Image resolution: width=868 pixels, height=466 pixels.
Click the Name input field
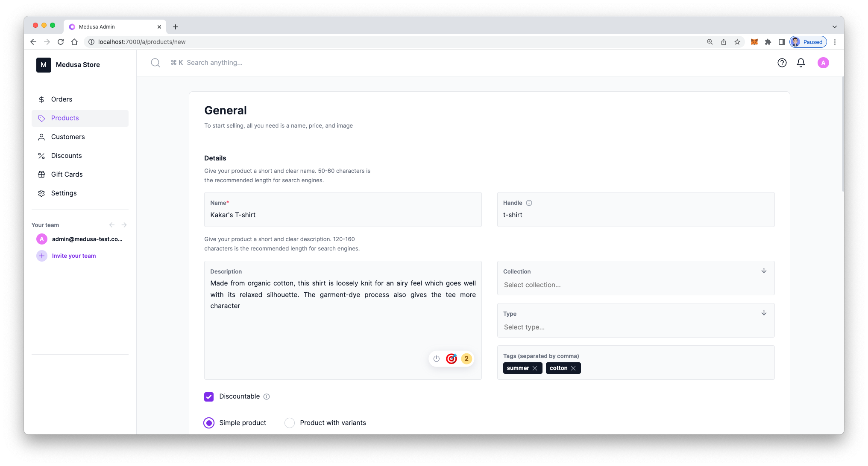click(343, 215)
